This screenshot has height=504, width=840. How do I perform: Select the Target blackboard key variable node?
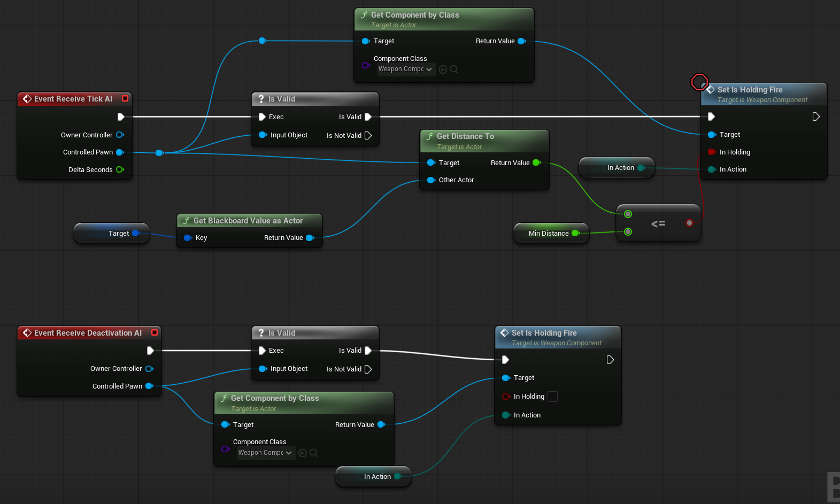110,234
